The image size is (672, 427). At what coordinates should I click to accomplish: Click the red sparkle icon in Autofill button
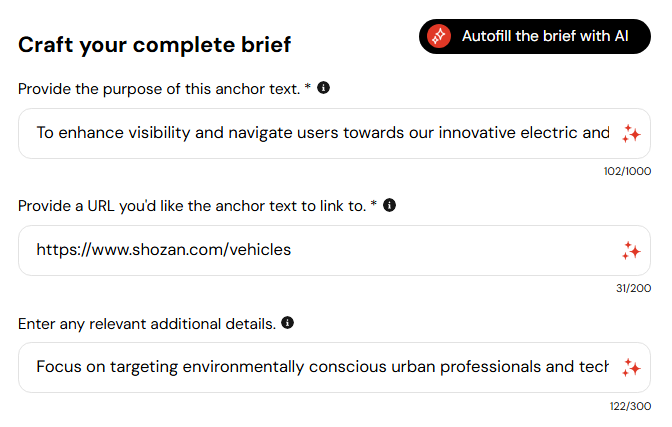438,36
